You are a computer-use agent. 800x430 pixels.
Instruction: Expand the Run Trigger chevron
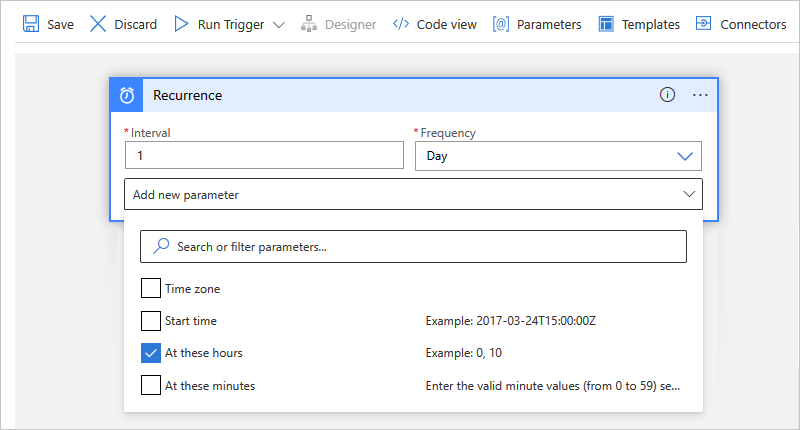[279, 24]
